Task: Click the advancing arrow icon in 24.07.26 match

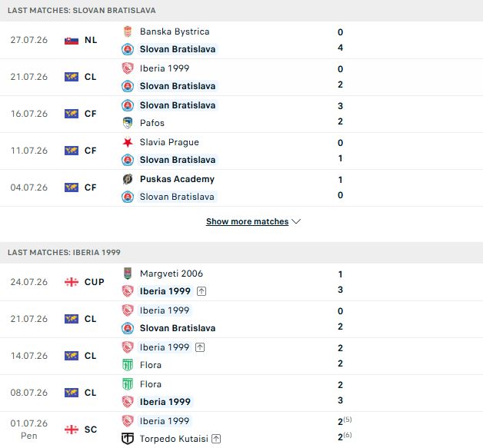Action: coord(202,291)
